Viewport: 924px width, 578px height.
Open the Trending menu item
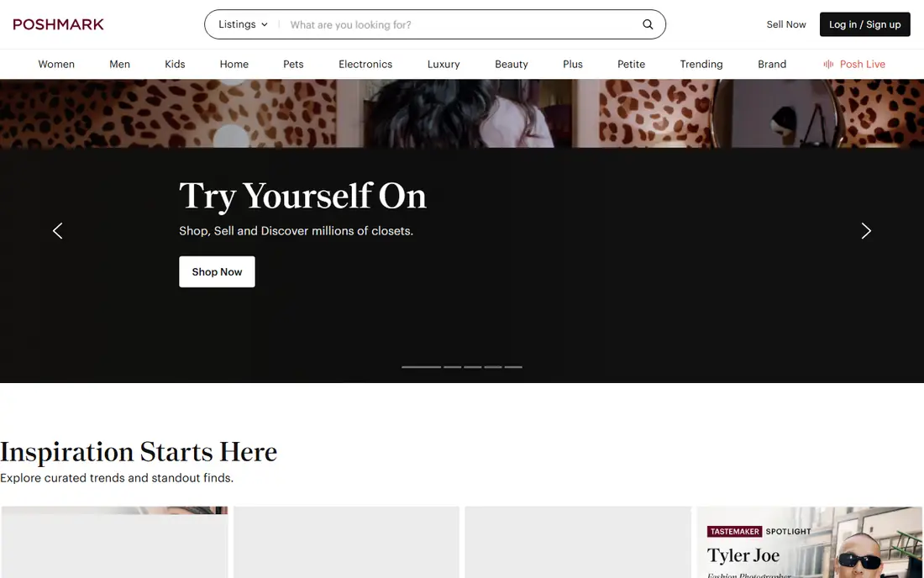(701, 64)
